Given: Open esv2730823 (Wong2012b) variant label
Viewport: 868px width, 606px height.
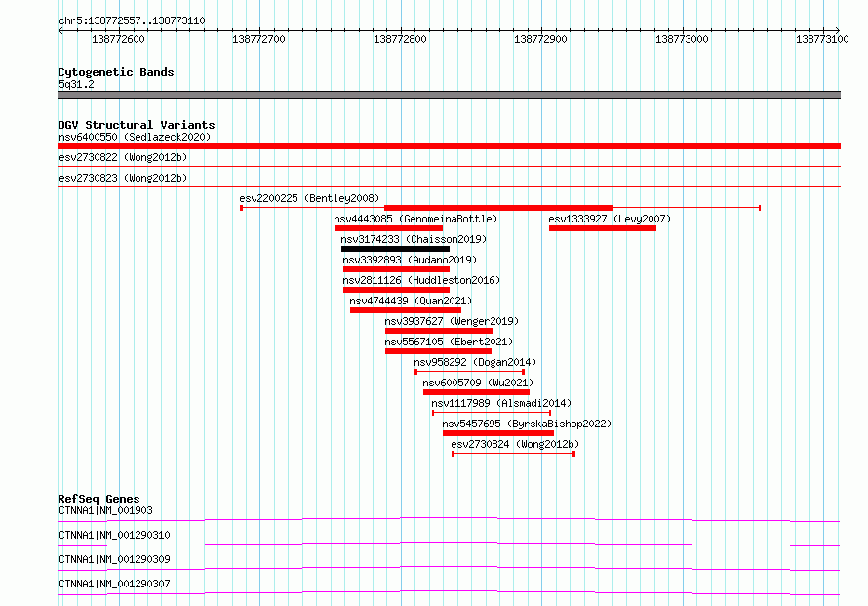Looking at the screenshot, I should (x=123, y=178).
